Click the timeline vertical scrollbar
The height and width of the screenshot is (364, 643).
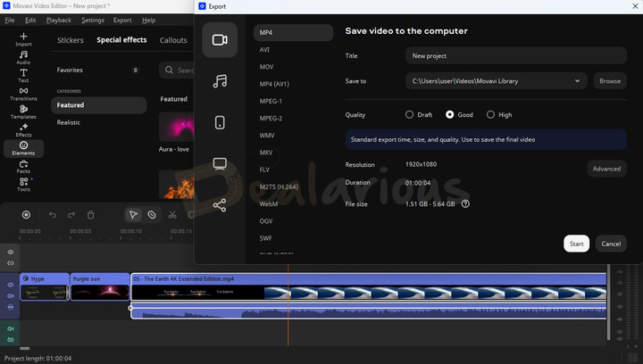point(608,303)
